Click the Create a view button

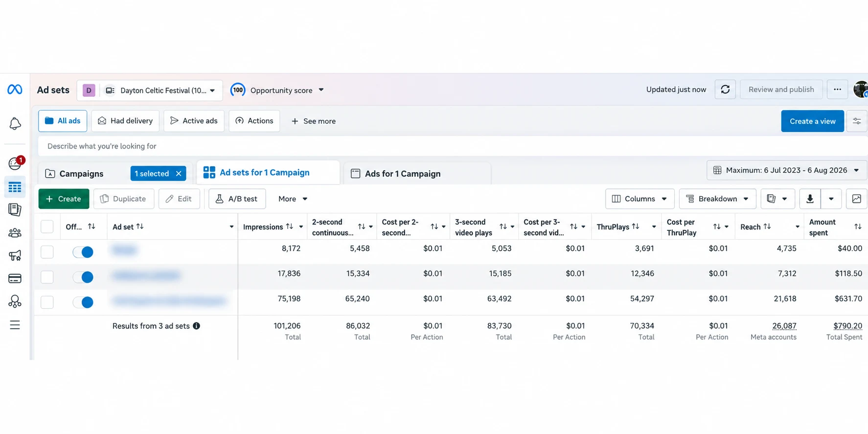pyautogui.click(x=812, y=121)
